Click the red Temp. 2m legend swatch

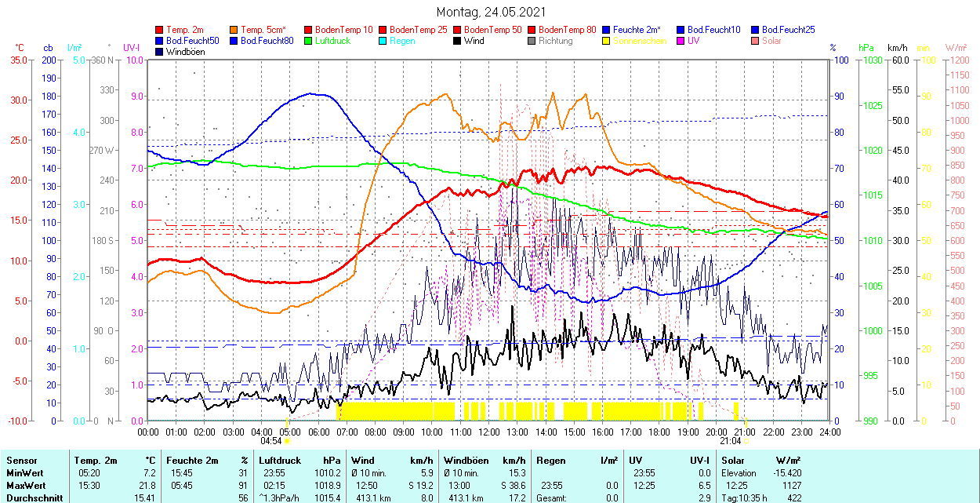[x=160, y=30]
